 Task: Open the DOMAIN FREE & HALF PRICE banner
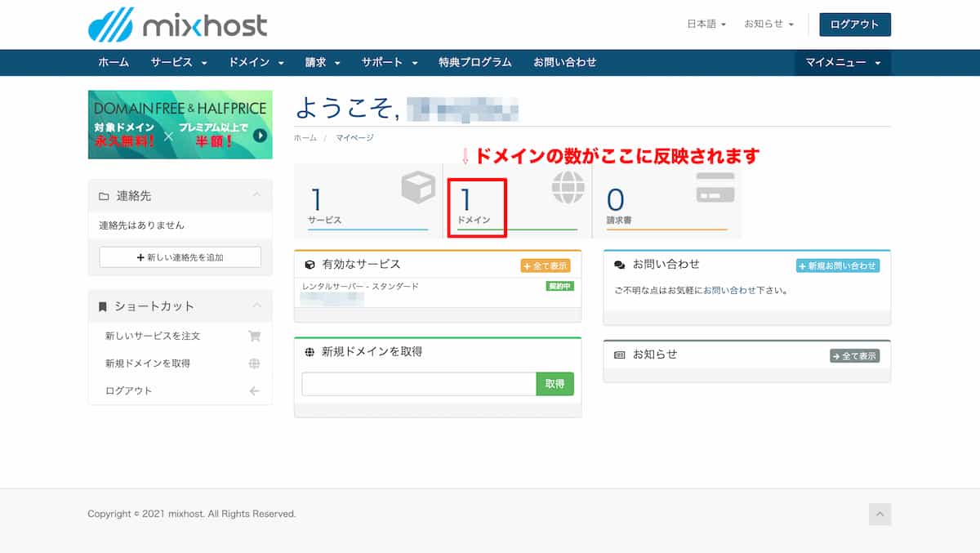click(x=180, y=124)
